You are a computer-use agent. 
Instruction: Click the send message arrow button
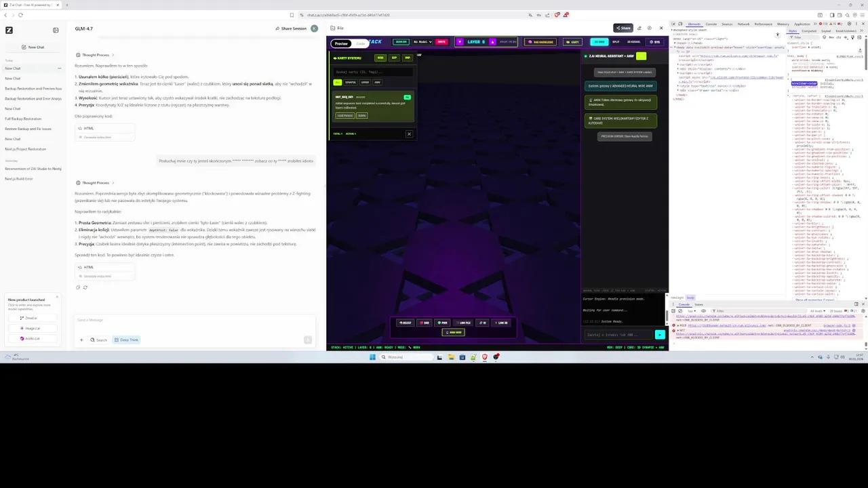pos(308,340)
